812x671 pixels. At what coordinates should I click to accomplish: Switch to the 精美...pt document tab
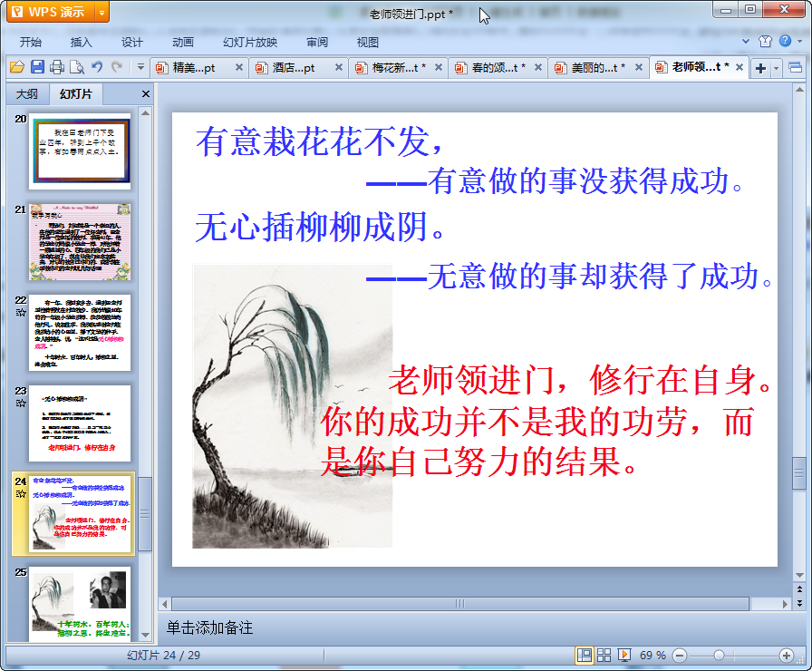click(x=194, y=67)
